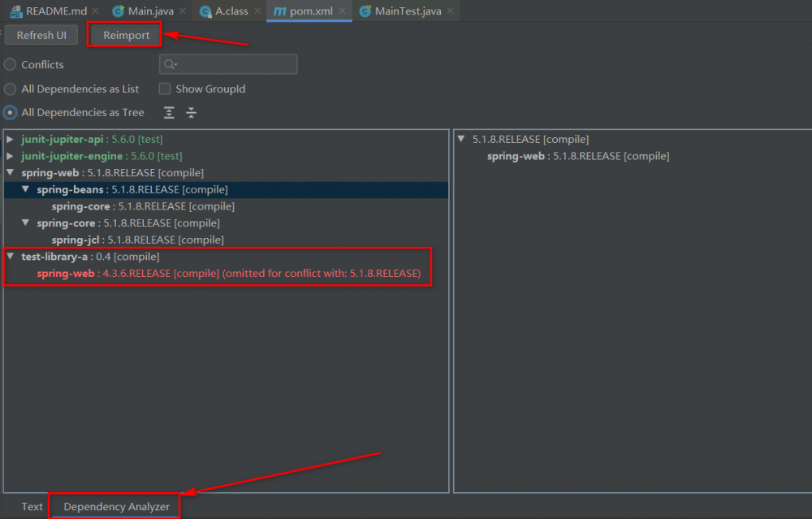Viewport: 812px width, 519px height.
Task: Open the Text view tab
Action: [32, 507]
